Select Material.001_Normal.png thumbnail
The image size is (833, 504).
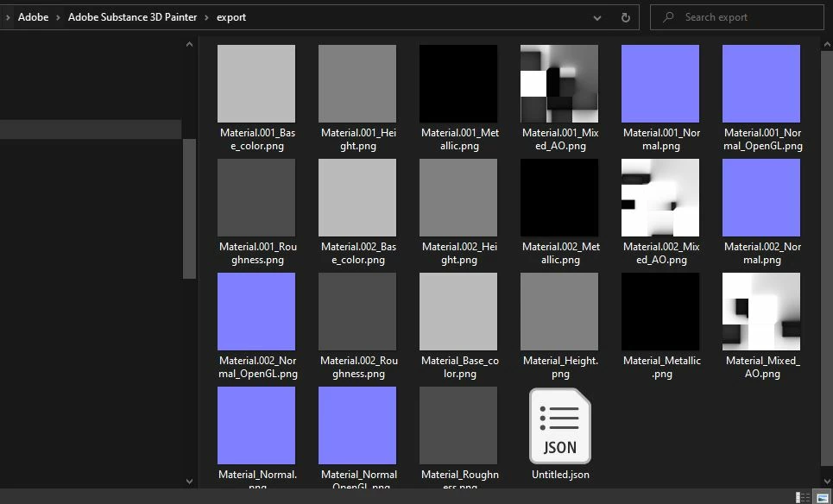[x=659, y=84]
